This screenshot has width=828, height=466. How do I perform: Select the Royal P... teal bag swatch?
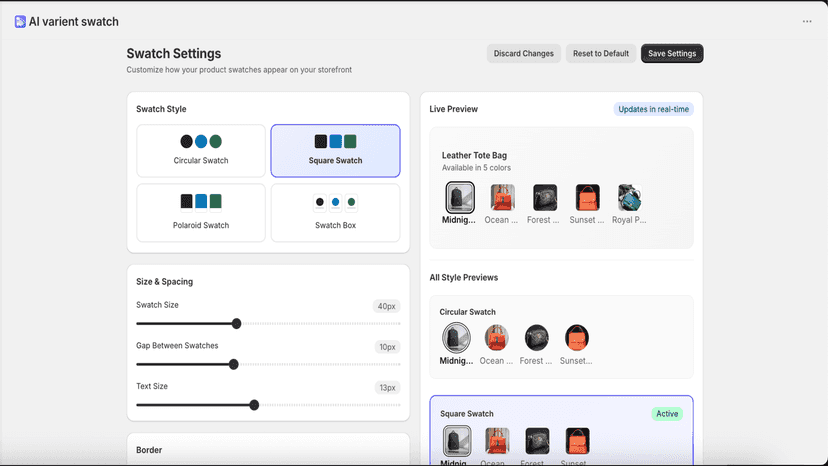(629, 197)
